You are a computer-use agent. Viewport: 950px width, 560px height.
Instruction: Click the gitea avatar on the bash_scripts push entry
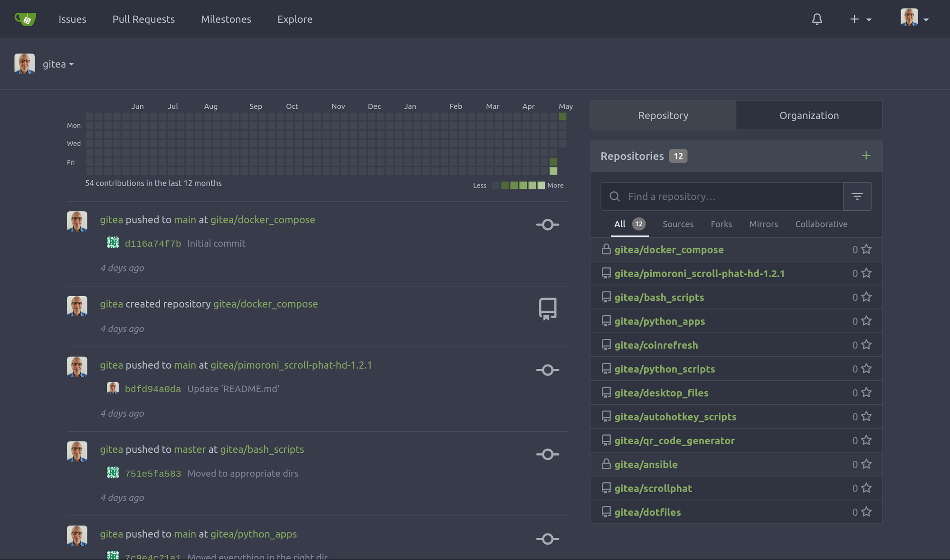tap(77, 451)
